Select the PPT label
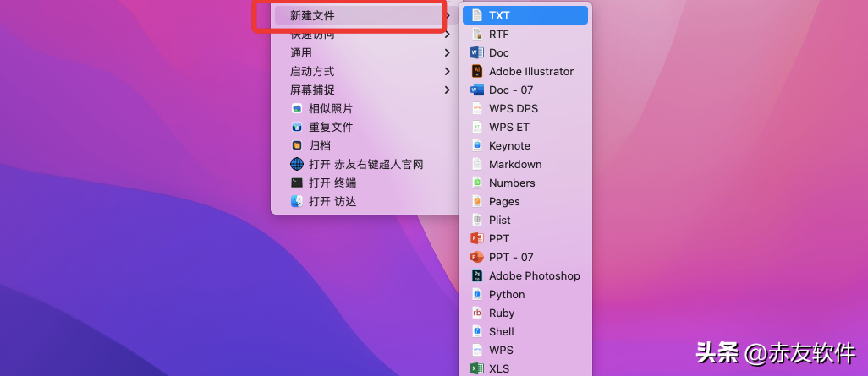Viewport: 868px width, 376px height. pyautogui.click(x=499, y=238)
